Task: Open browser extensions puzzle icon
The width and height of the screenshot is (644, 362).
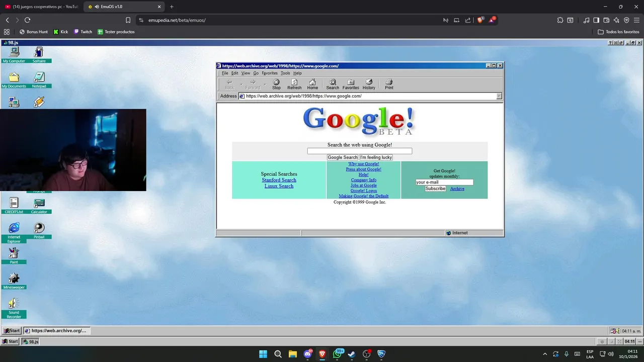Action: point(560,20)
